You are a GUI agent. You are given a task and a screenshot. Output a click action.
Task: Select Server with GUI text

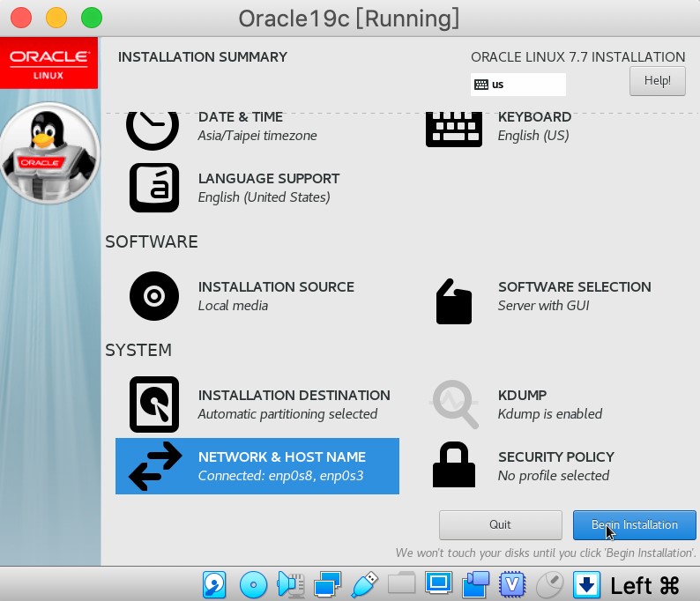click(x=543, y=306)
